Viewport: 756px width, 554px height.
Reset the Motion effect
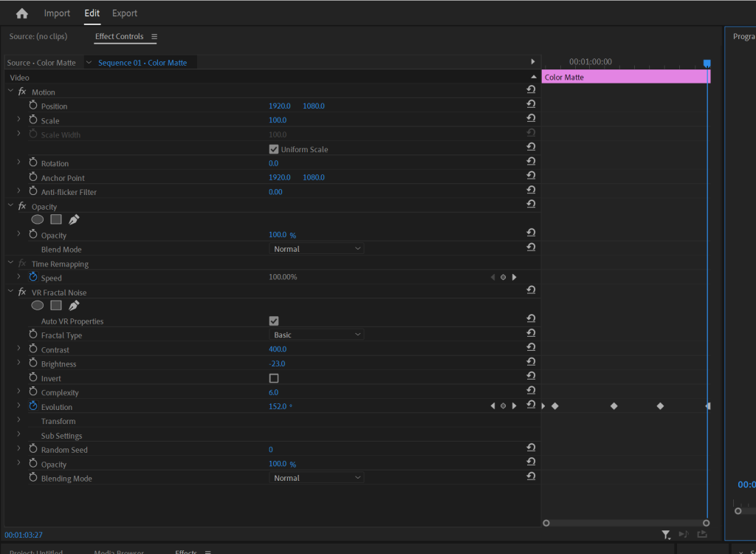point(531,89)
